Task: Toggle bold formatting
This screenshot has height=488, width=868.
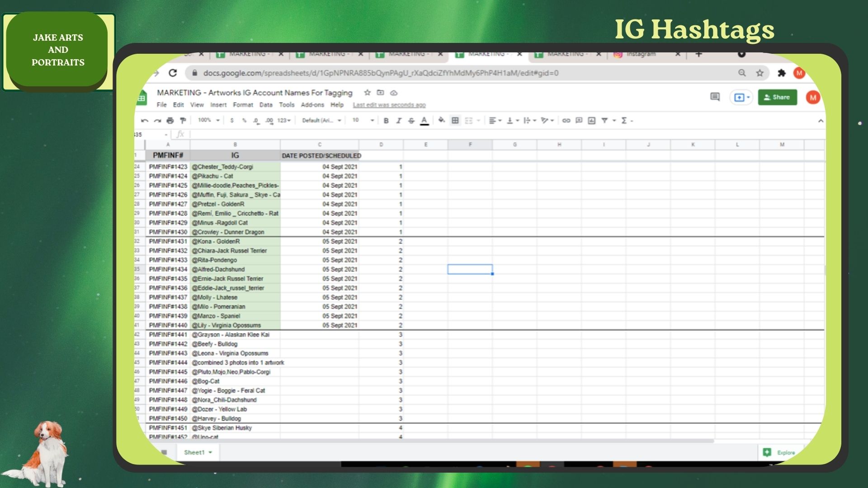Action: pos(386,121)
